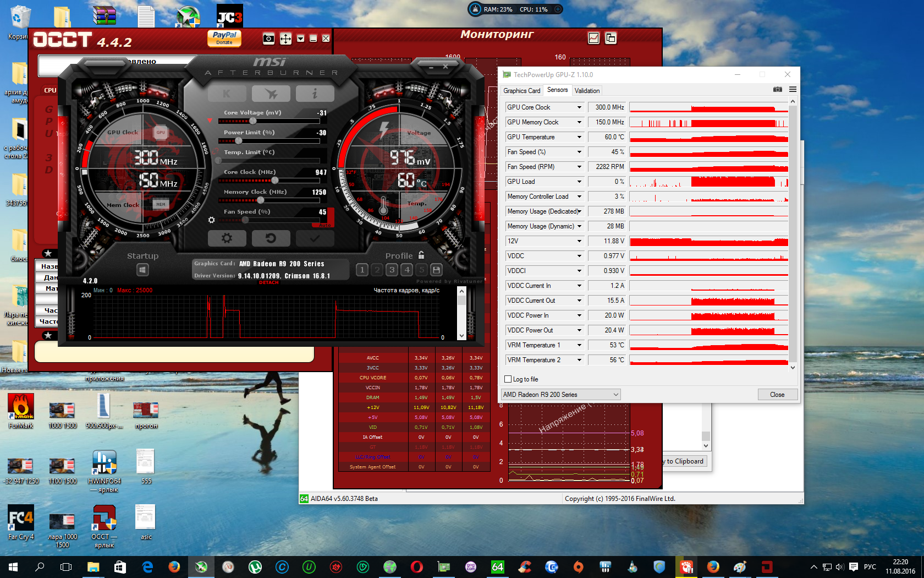Save profile using Afterburner floppy icon
924x578 pixels.
click(437, 270)
